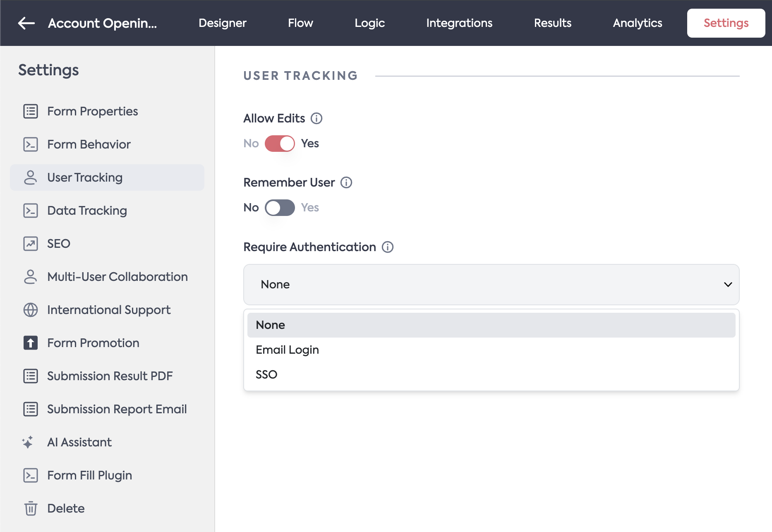Go to Multi-User Collaboration settings
This screenshot has width=772, height=532.
pyautogui.click(x=117, y=277)
